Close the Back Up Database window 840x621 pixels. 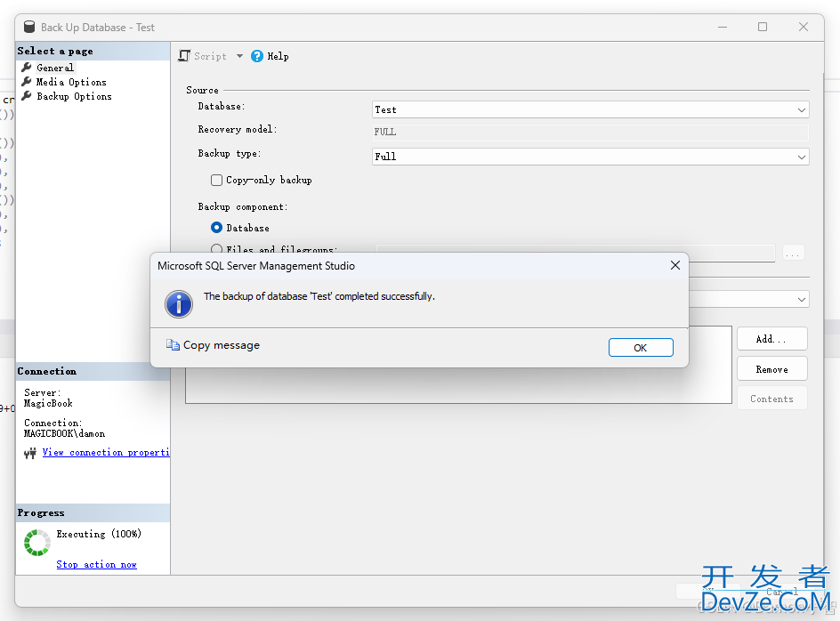[x=803, y=27]
